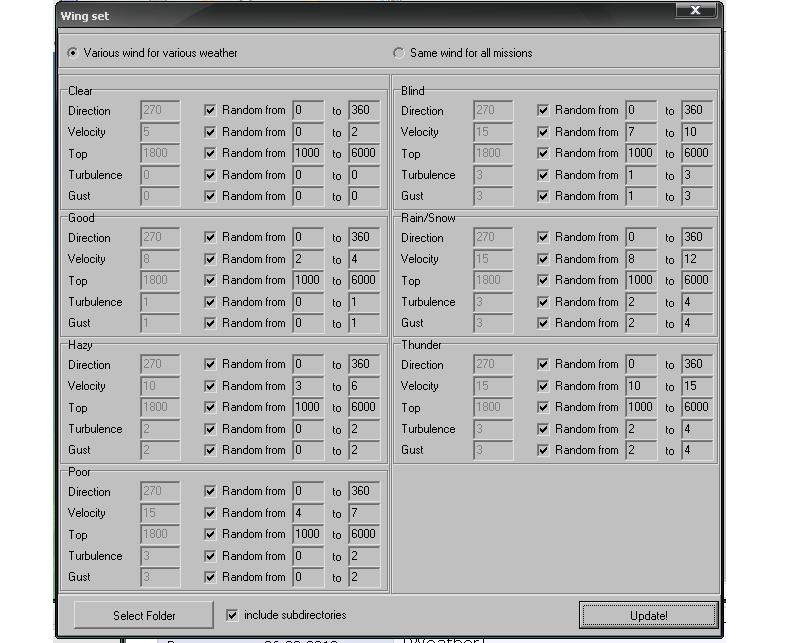
Task: Toggle Thunder Top random checkbox
Action: [x=543, y=407]
